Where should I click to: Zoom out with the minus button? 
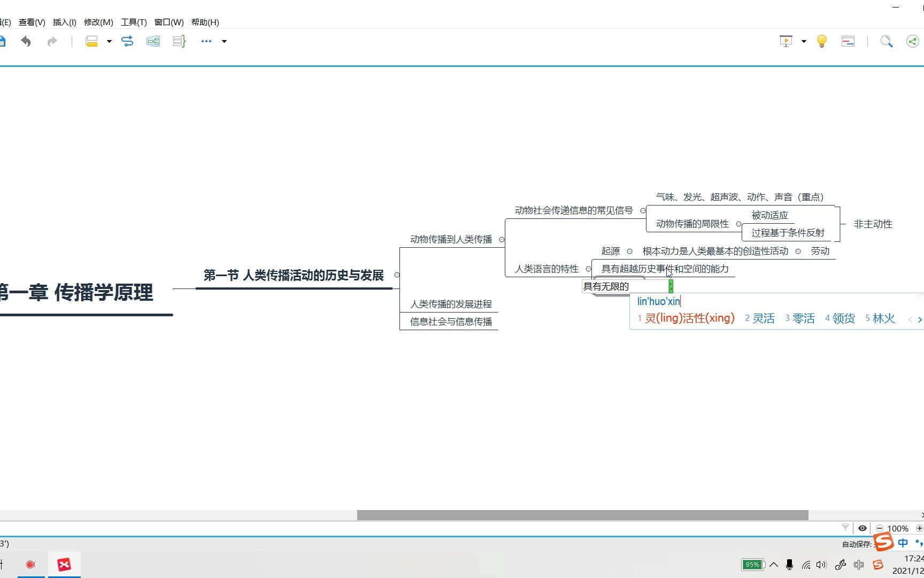(880, 528)
